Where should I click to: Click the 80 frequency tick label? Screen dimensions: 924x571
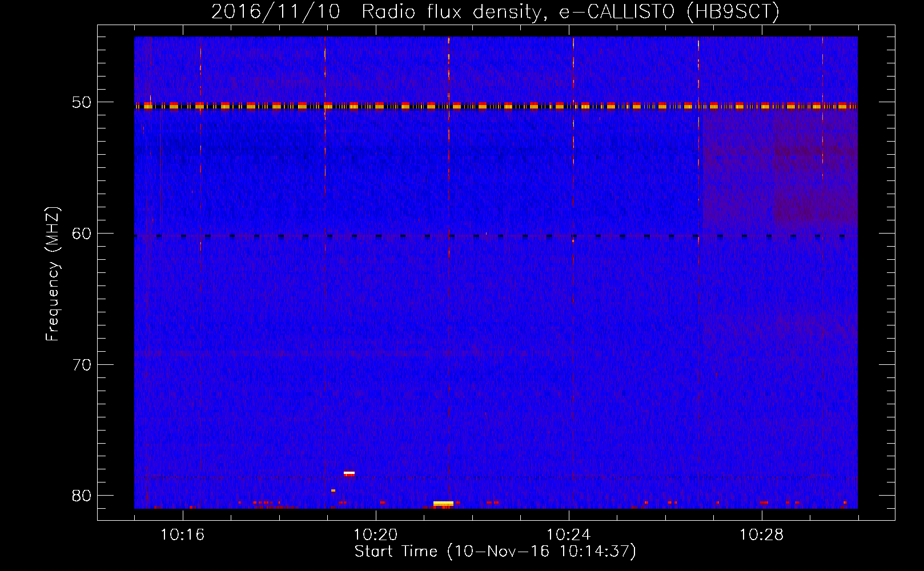(82, 496)
